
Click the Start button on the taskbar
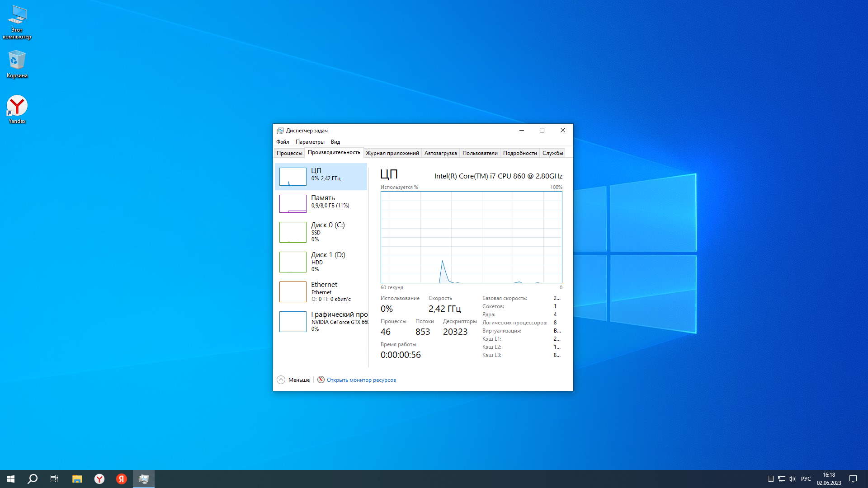pos(11,479)
